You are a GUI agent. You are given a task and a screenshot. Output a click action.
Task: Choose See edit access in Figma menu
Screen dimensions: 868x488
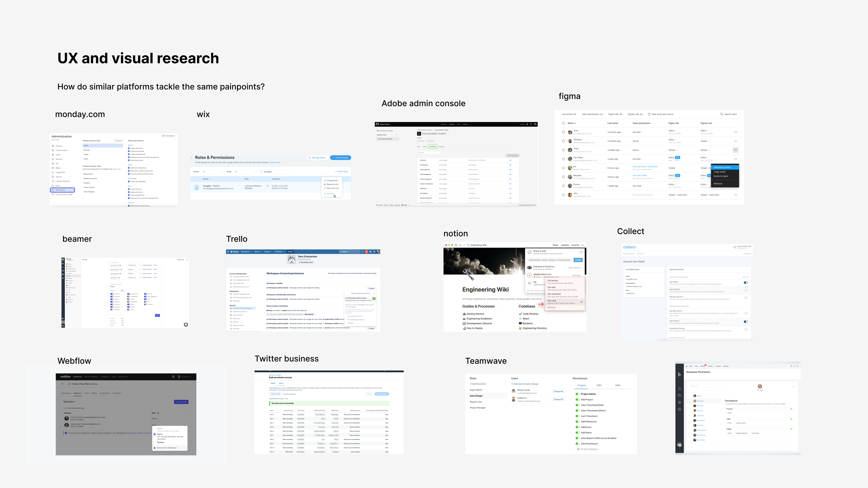coord(725,167)
